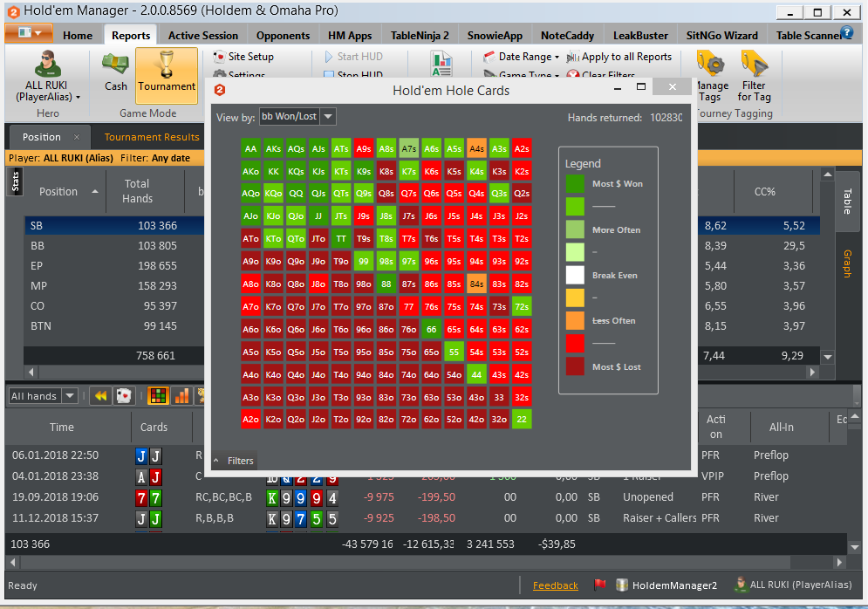This screenshot has width=868, height=609.
Task: Open Site Setup
Action: pyautogui.click(x=243, y=57)
